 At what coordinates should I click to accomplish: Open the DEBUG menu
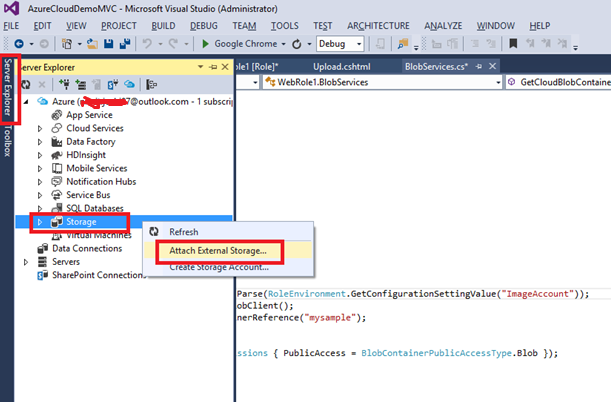coord(204,26)
